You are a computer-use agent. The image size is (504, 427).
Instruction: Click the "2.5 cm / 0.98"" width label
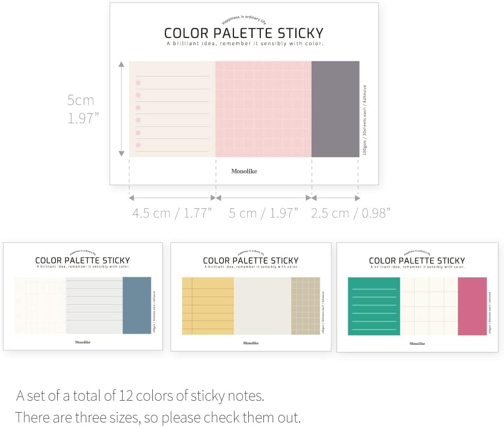tap(351, 213)
